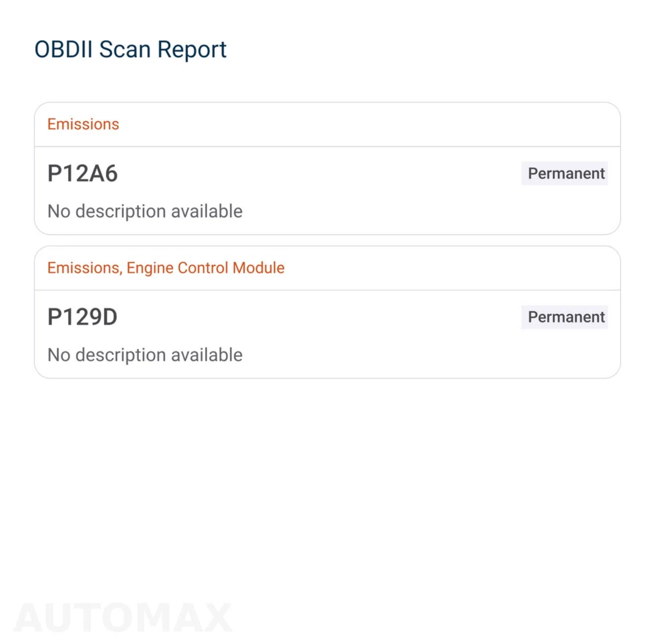
Task: Open the P12A6 trouble code
Action: 82,174
